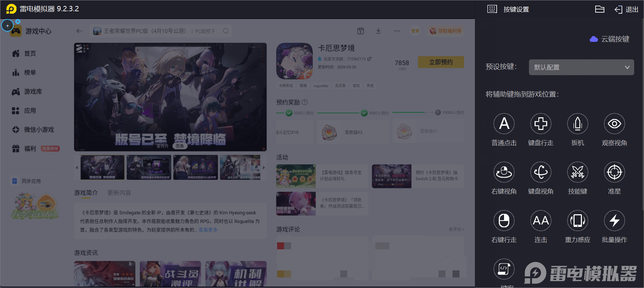Select the 普通点击 tap key icon
644x288 pixels.
(x=504, y=124)
